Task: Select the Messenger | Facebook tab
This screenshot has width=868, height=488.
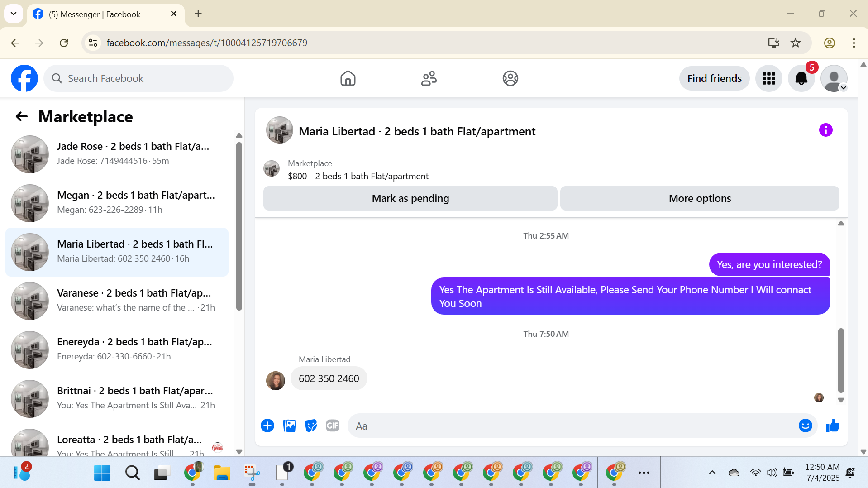Action: pyautogui.click(x=105, y=14)
